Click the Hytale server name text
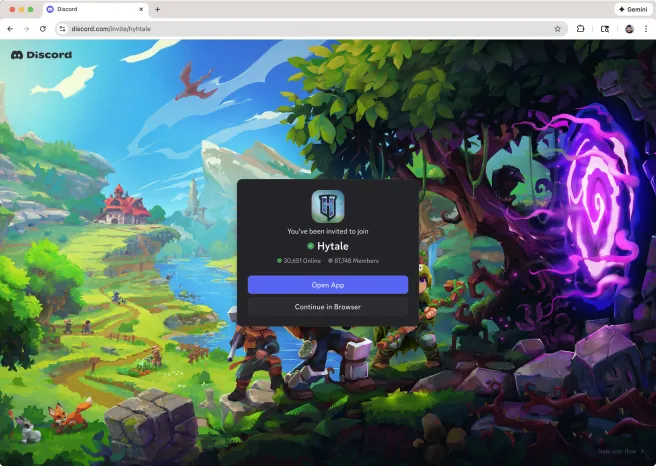This screenshot has width=656, height=466. click(x=333, y=246)
